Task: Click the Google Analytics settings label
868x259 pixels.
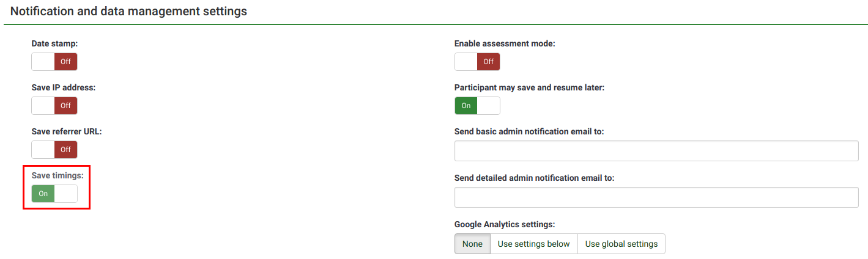Action: (x=505, y=224)
